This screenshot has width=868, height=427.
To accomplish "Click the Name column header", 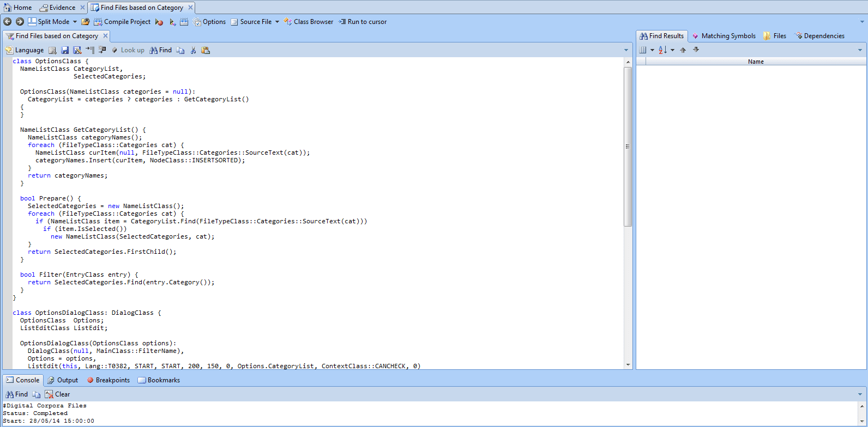I will point(756,62).
